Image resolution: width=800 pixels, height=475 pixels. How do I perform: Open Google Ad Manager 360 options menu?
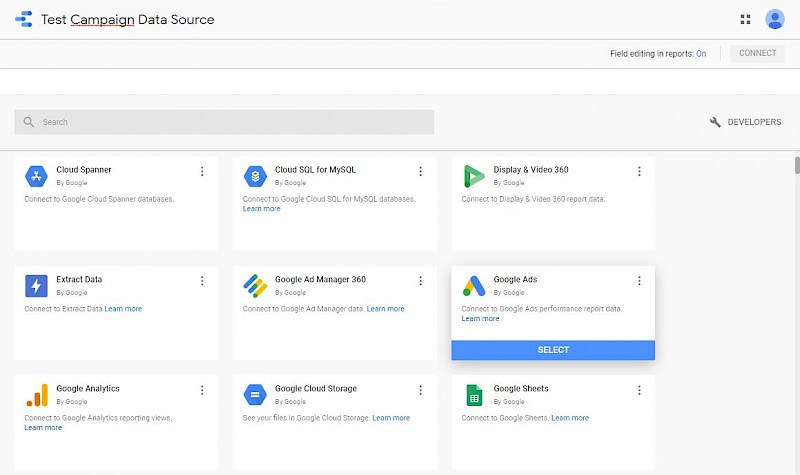tap(420, 281)
